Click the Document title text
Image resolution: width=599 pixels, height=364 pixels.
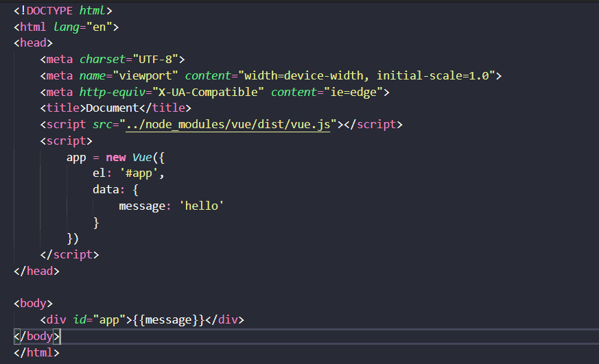[113, 108]
